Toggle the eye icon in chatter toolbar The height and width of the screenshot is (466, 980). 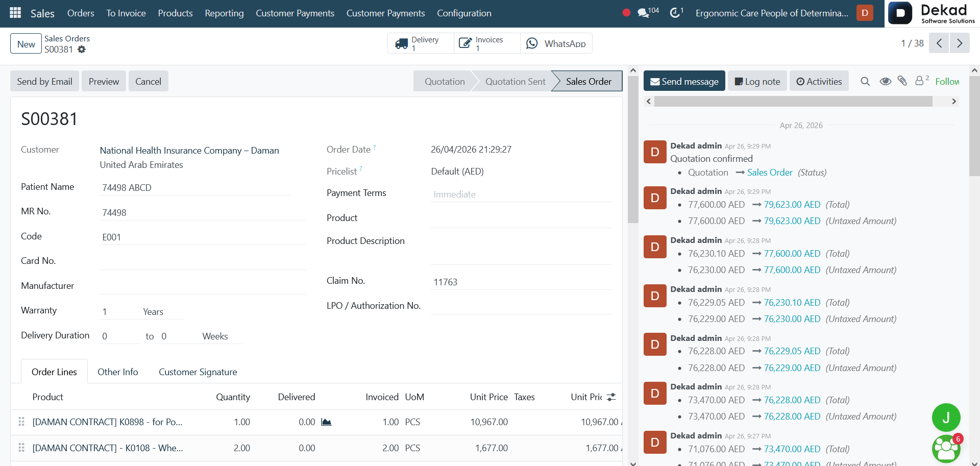(886, 81)
